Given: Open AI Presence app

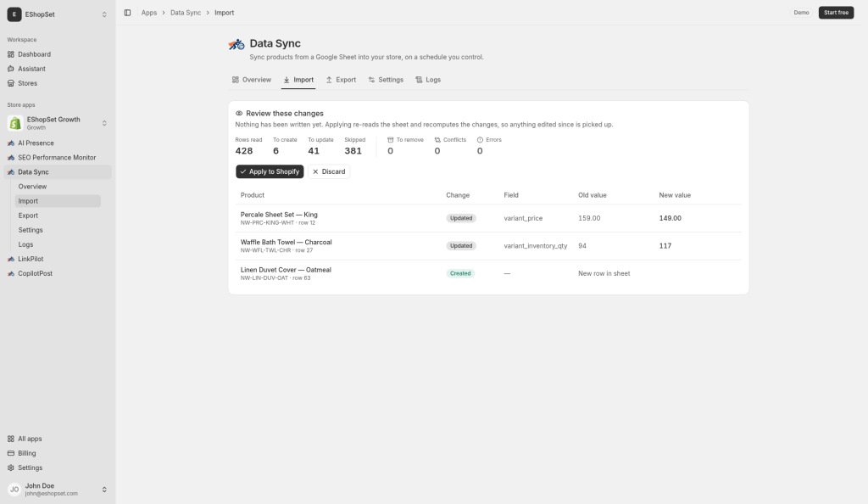Looking at the screenshot, I should click(x=58, y=143).
